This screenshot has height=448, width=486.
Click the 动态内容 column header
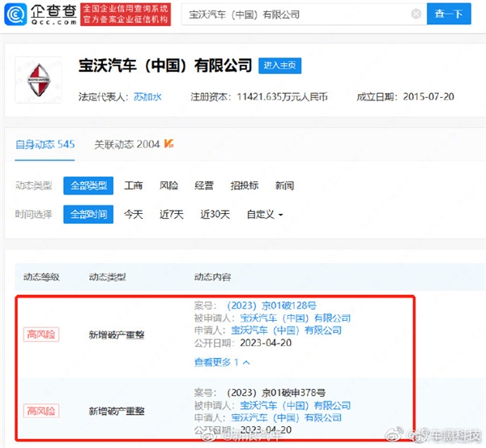click(x=212, y=277)
